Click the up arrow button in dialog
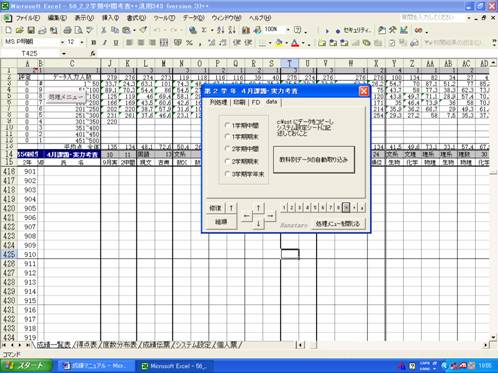The height and width of the screenshot is (373, 498). pos(258,208)
